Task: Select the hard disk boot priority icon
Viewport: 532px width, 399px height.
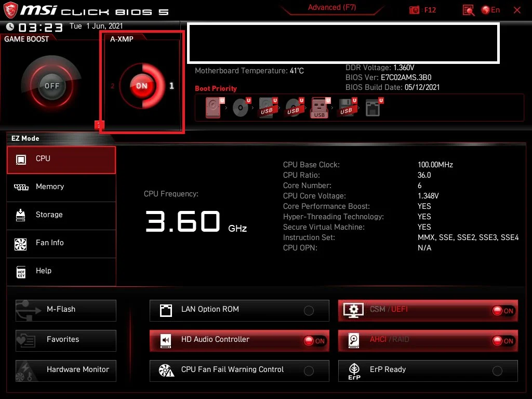Action: click(214, 108)
